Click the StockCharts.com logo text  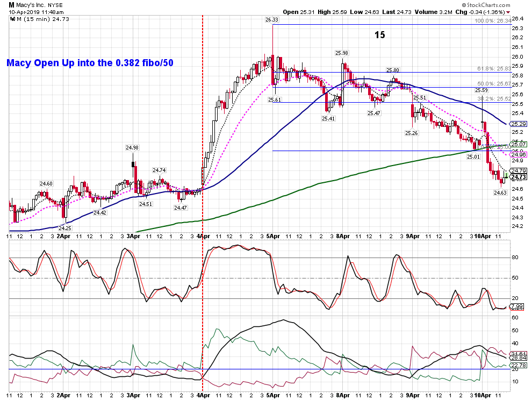click(x=486, y=5)
